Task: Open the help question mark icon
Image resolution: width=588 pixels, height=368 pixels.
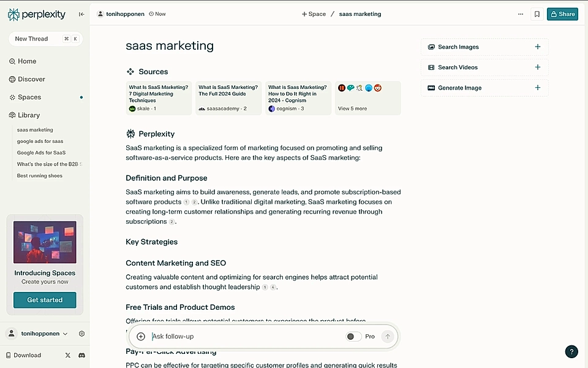Action: 571,351
